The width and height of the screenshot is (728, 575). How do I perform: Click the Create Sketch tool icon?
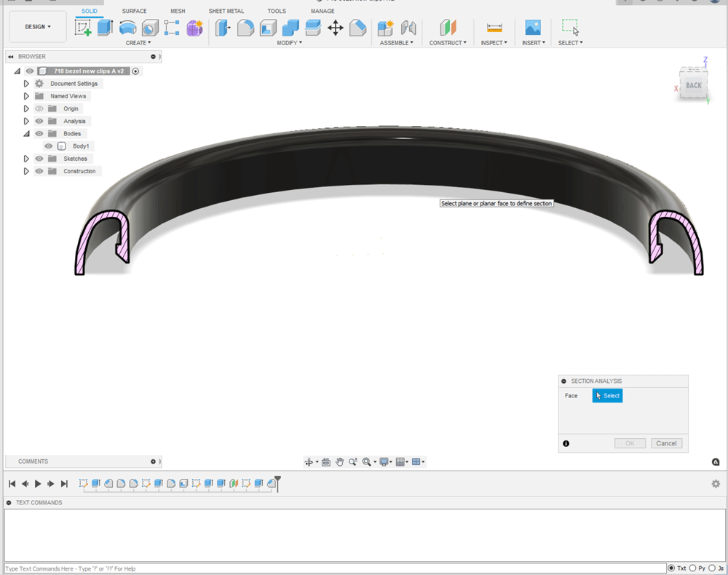coord(83,28)
